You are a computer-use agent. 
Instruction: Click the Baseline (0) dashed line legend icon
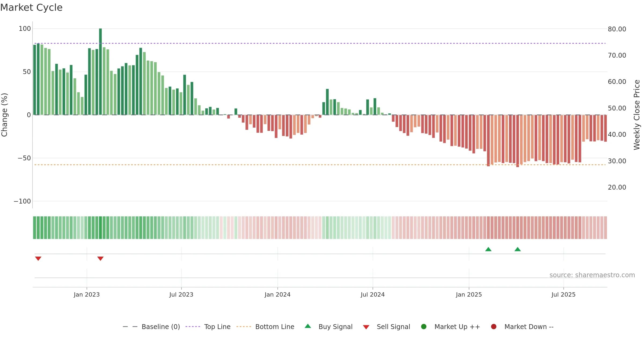[130, 327]
